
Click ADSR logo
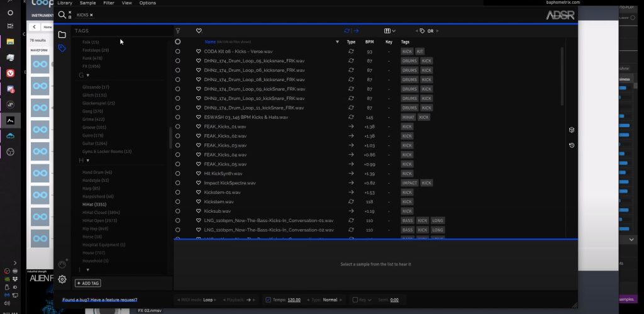click(x=560, y=15)
